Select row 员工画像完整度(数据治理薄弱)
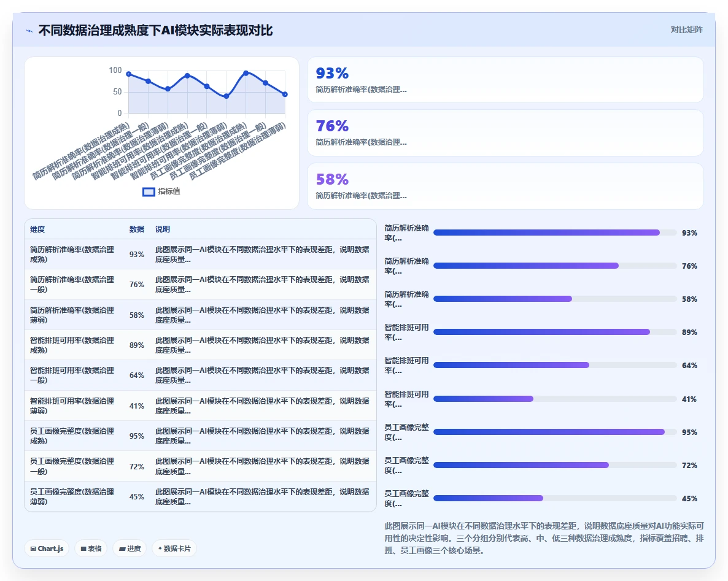Screen dimensions: 728x581 pyautogui.click(x=200, y=496)
